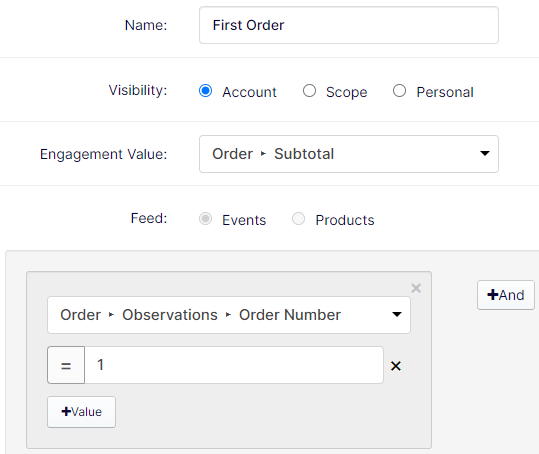
Task: Remove the value 1 with black X
Action: [396, 366]
